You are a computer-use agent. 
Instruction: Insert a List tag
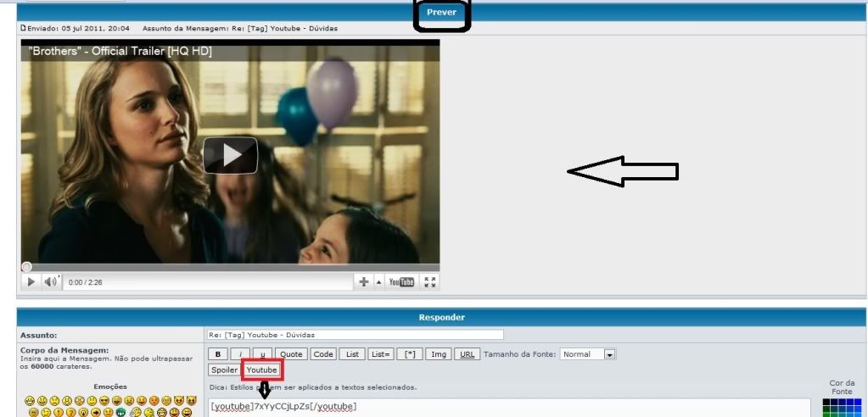pos(352,354)
